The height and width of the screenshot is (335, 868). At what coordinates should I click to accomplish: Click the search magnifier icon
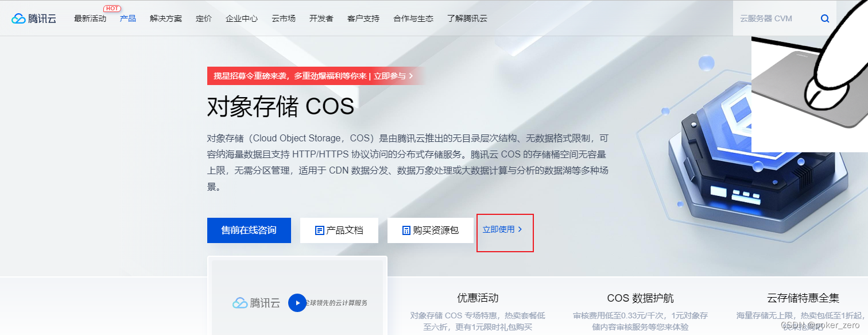(825, 18)
